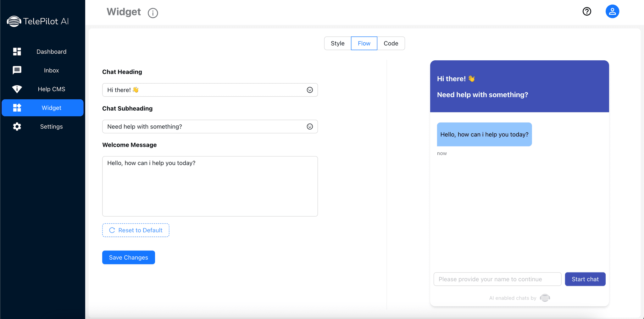The height and width of the screenshot is (319, 644).
Task: Go to Widget in sidebar
Action: pyautogui.click(x=43, y=108)
